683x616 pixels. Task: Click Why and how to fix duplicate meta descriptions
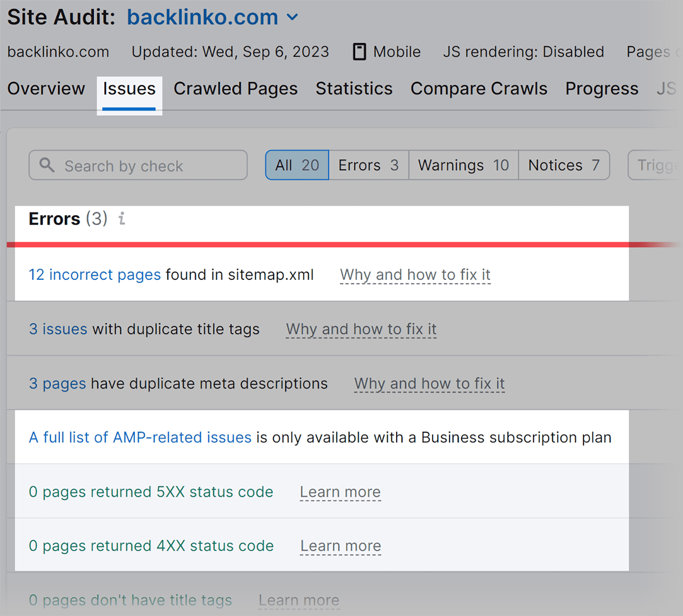[429, 383]
